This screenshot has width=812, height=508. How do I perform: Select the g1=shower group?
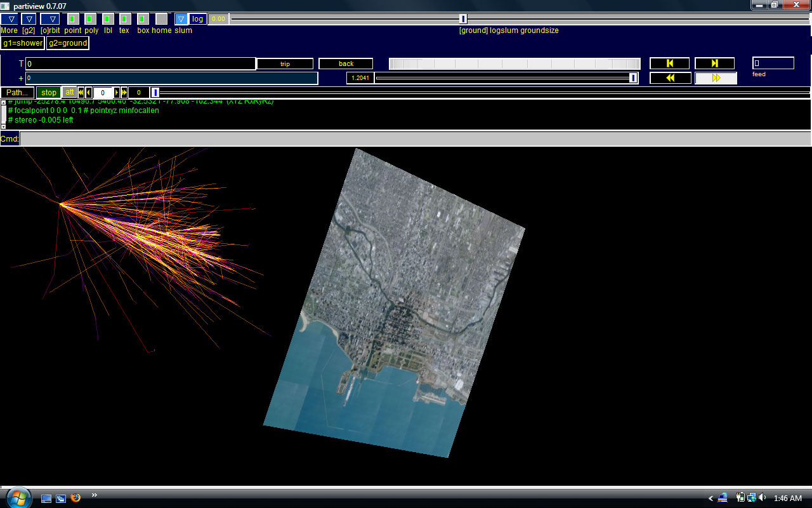tap(22, 43)
